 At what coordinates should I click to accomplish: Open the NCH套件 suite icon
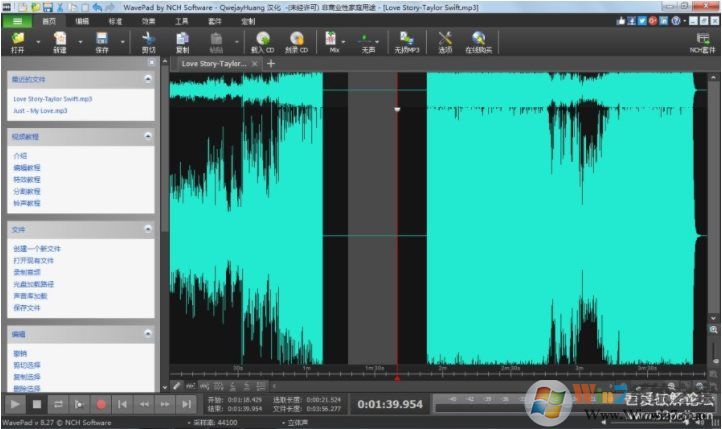click(x=703, y=39)
